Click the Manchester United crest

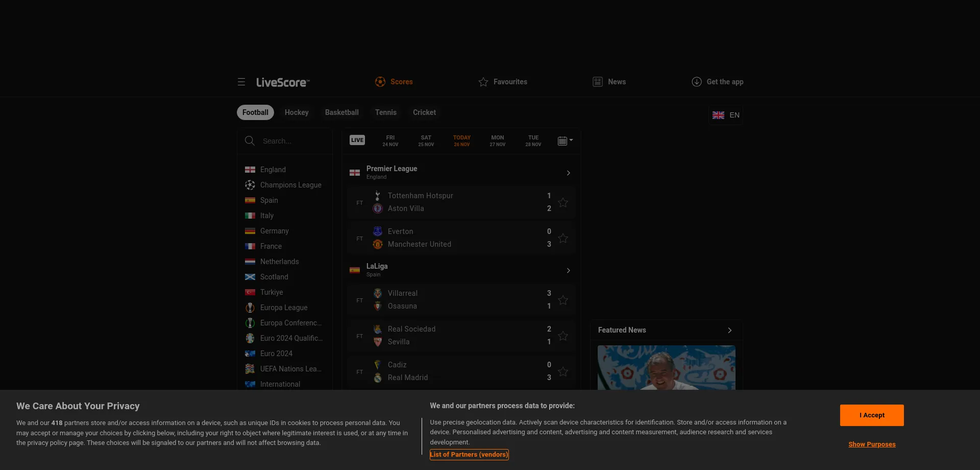378,244
